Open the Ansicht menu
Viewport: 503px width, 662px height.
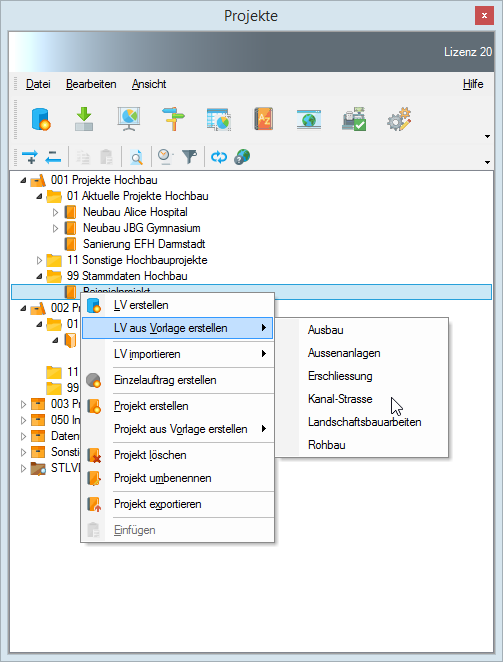(149, 84)
